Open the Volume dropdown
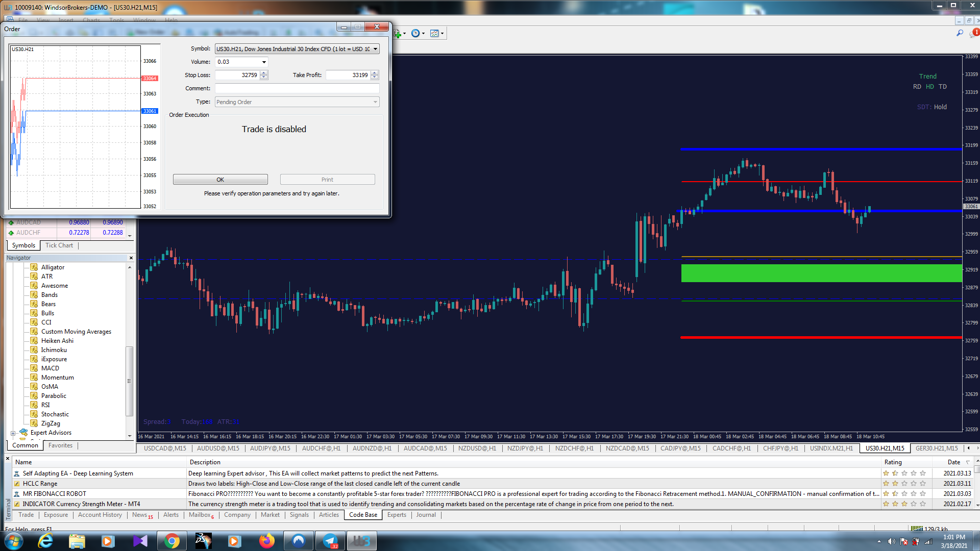The image size is (980, 551). (x=264, y=62)
